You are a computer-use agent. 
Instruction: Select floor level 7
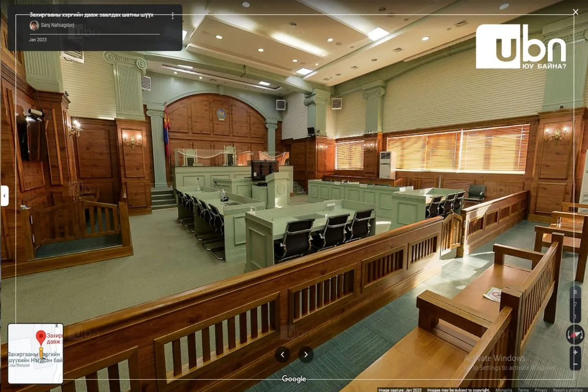(x=575, y=304)
